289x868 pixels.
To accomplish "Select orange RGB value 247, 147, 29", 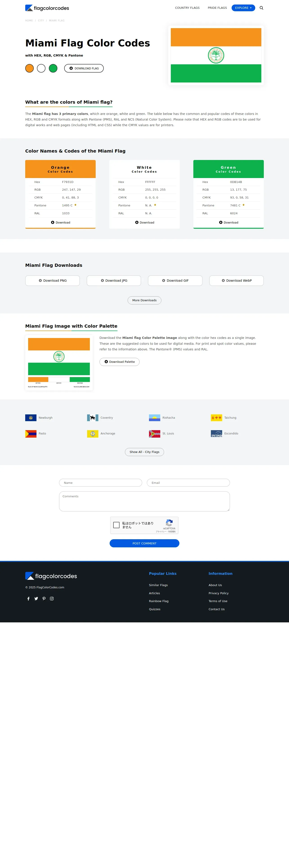I will pyautogui.click(x=71, y=190).
